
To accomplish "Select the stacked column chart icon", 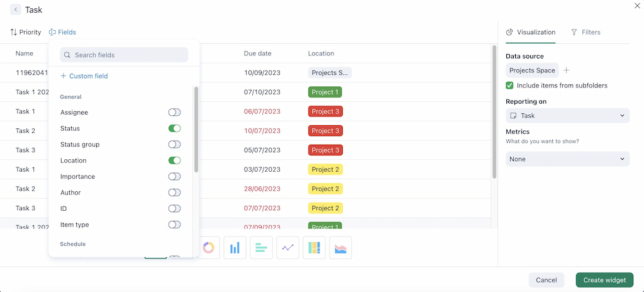I will click(314, 247).
